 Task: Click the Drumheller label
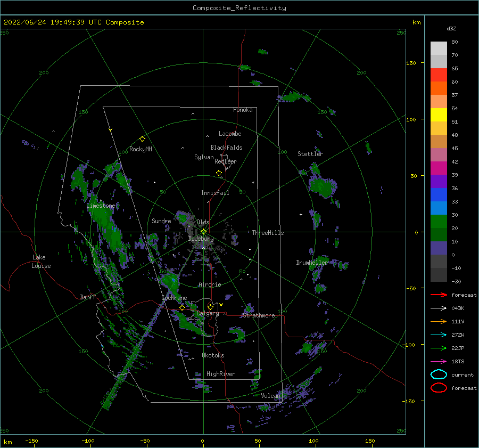[312, 263]
